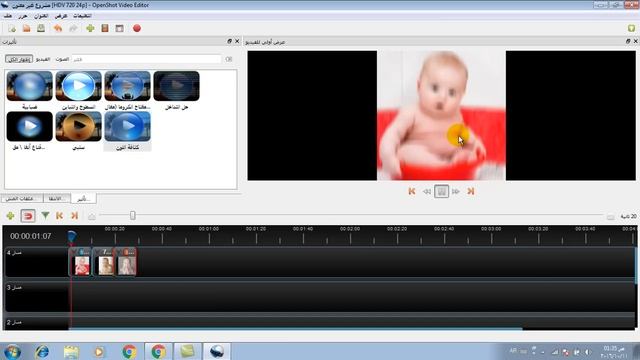Jump to start of the video preview

click(x=412, y=191)
